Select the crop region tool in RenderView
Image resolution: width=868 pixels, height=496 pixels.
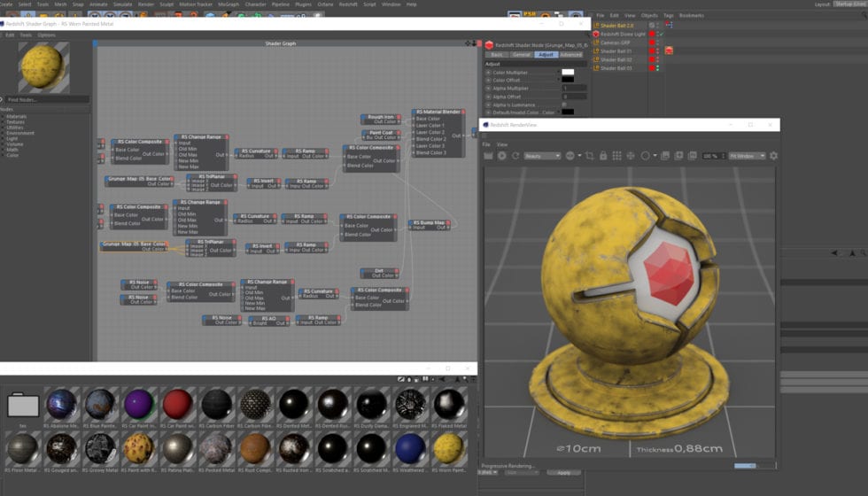tap(590, 156)
